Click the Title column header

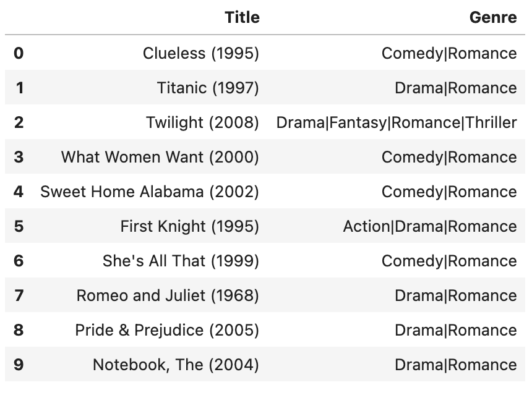pyautogui.click(x=242, y=17)
